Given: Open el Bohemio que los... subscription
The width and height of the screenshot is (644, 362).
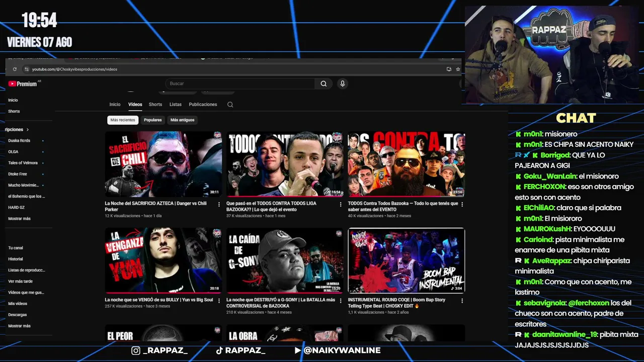Looking at the screenshot, I should click(27, 196).
